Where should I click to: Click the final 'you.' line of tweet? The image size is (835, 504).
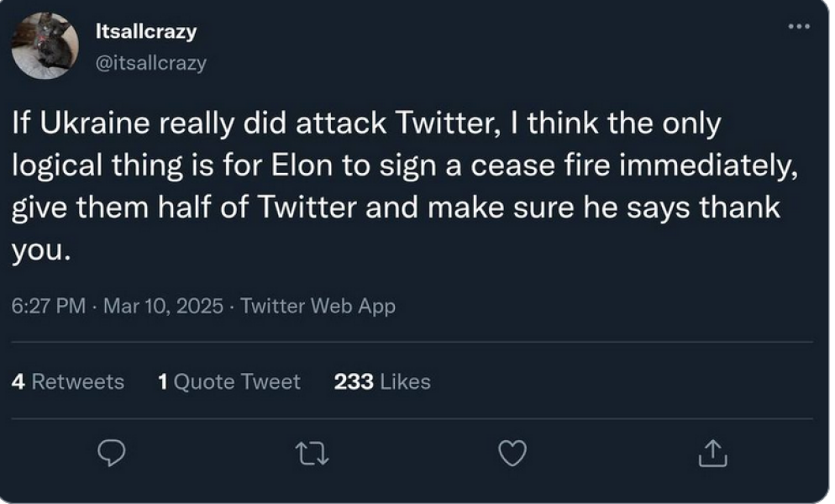(x=36, y=249)
